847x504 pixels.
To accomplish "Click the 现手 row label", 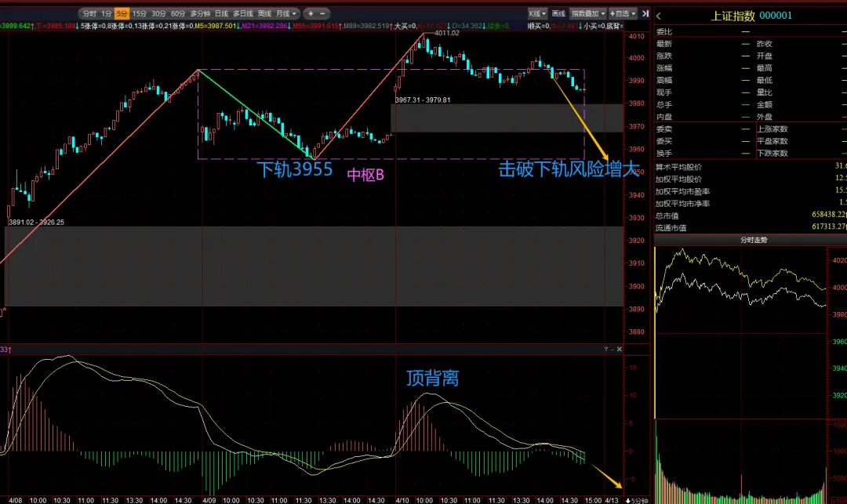I will click(x=664, y=92).
